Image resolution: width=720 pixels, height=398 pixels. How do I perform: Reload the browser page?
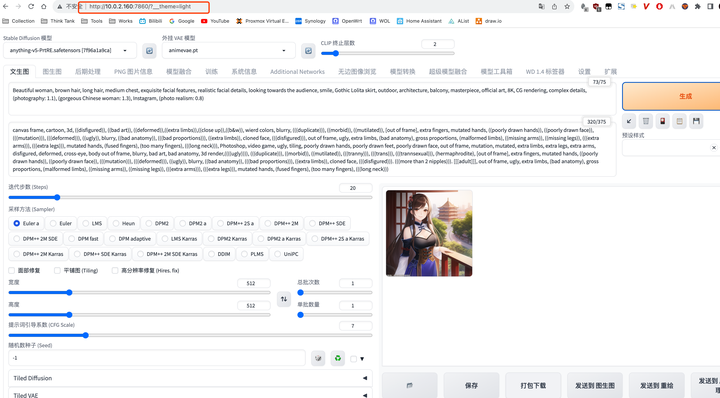click(31, 6)
